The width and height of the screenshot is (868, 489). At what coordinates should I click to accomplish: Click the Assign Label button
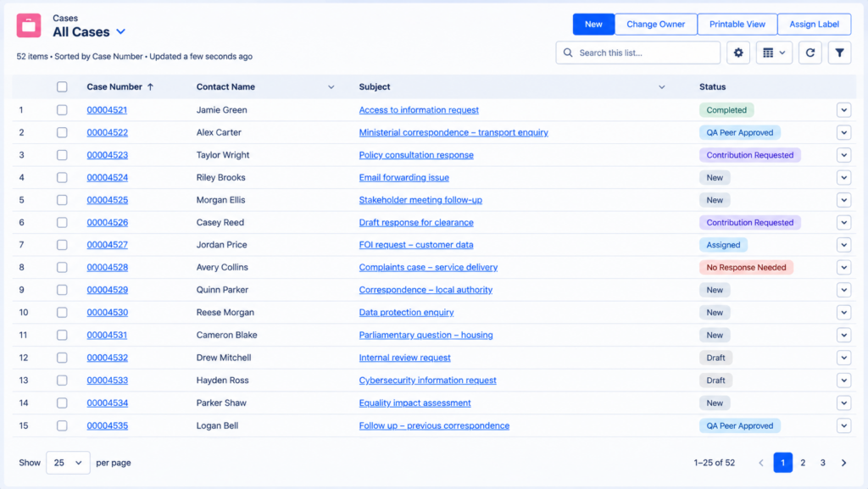pos(815,25)
